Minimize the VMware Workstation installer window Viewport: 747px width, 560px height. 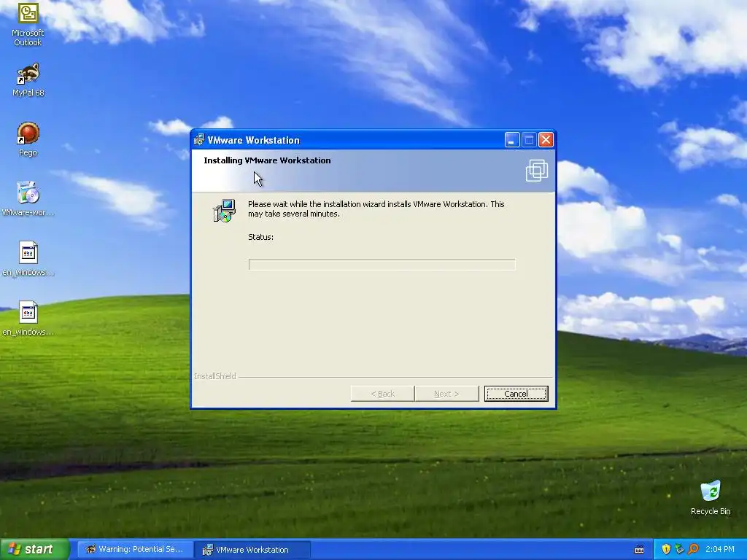pos(512,140)
